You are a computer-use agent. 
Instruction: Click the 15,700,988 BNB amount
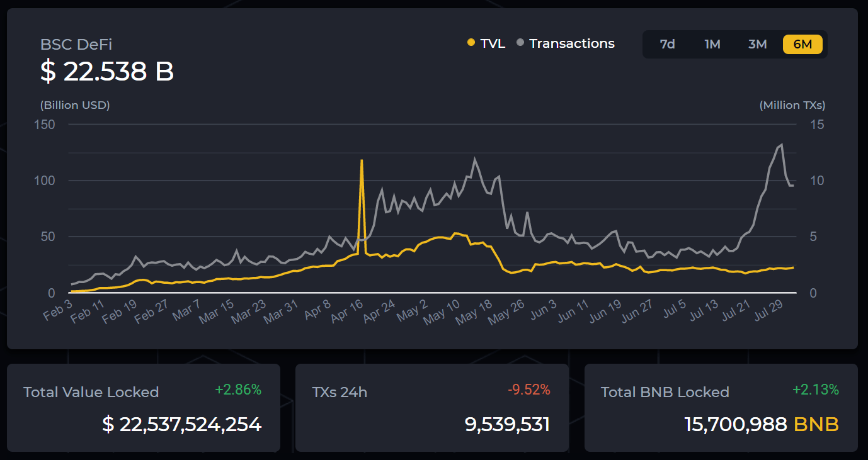762,425
